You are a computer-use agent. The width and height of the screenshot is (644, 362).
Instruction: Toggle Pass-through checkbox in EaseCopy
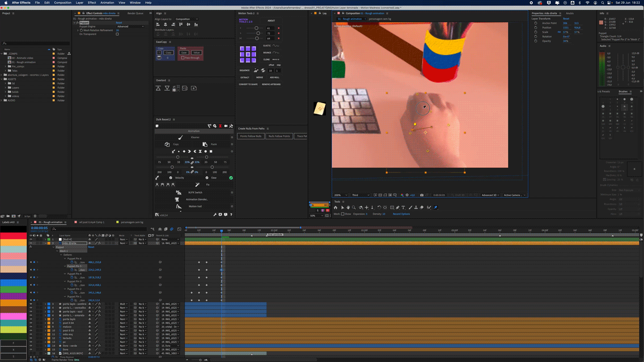[182, 58]
